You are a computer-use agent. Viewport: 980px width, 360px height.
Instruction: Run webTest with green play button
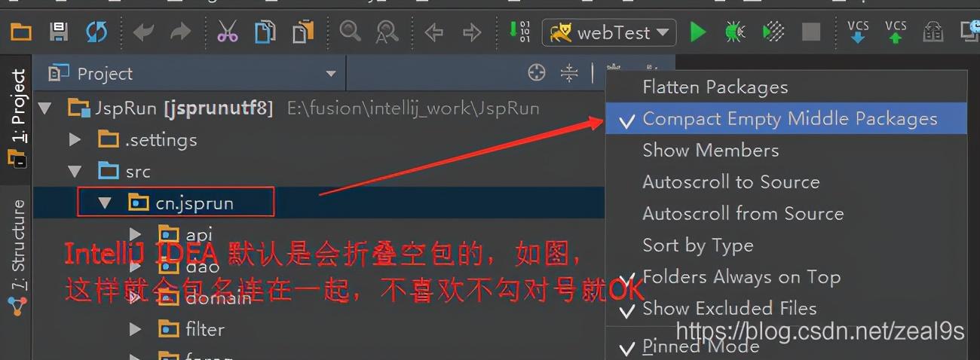(x=698, y=32)
